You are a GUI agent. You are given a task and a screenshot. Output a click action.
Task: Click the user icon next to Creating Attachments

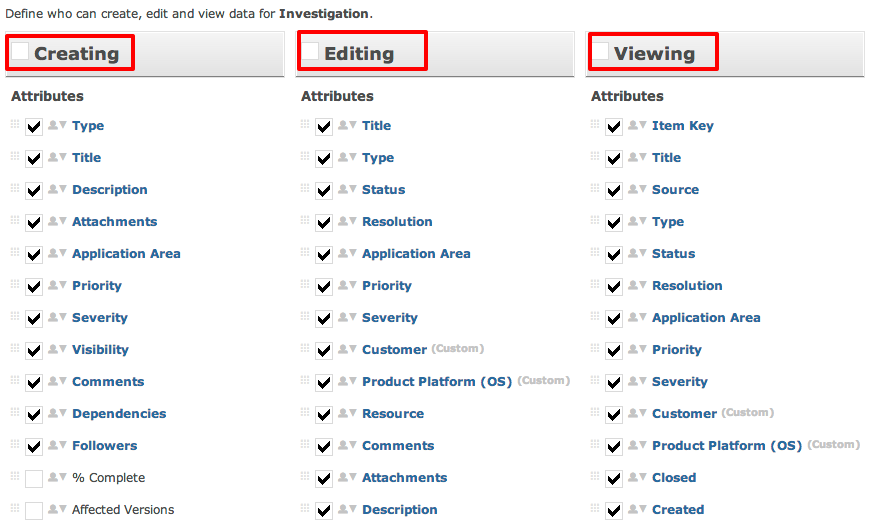point(57,222)
